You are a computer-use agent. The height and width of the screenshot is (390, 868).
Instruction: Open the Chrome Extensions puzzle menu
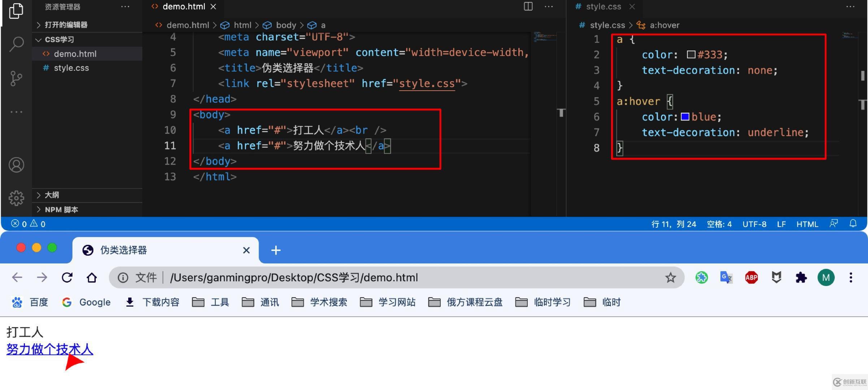(x=801, y=277)
